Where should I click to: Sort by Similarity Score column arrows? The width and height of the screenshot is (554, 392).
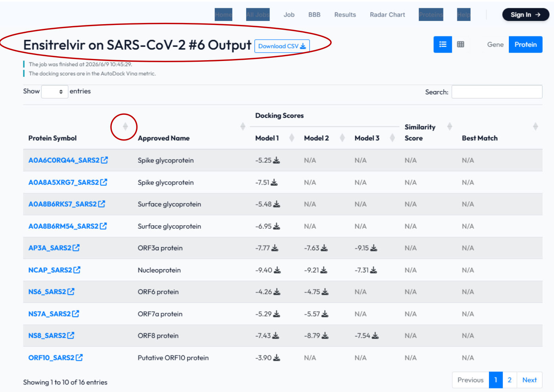450,126
